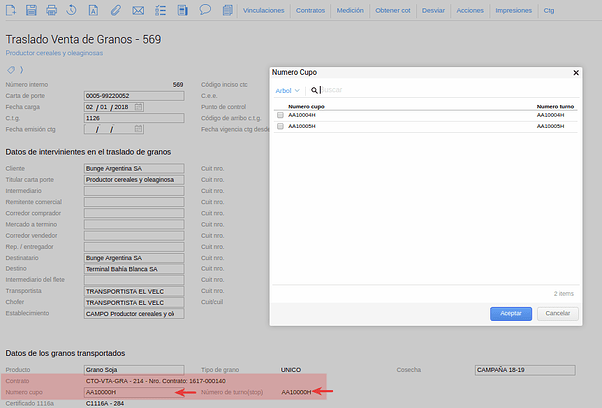Click the Aceptar button
Screen dimensions: 602x408
point(510,313)
